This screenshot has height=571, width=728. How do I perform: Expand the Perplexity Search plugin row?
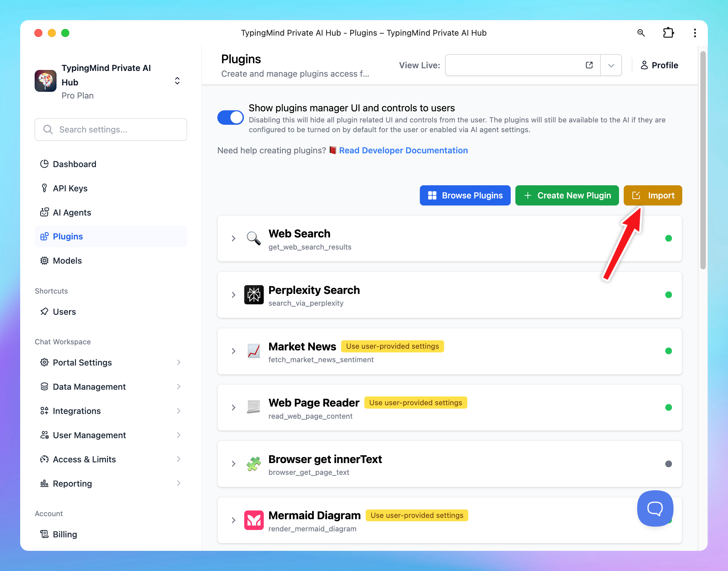pyautogui.click(x=233, y=295)
